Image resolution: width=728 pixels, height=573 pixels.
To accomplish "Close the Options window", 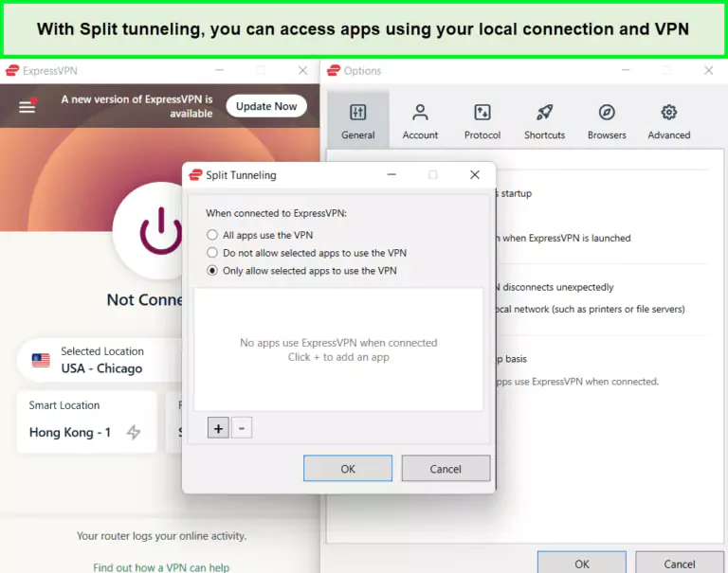I will point(708,70).
